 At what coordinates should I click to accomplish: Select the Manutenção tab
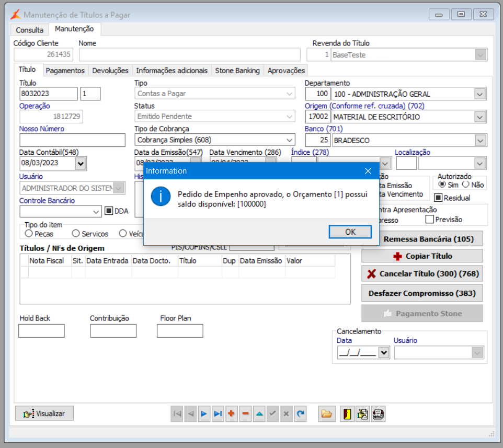[x=74, y=29]
